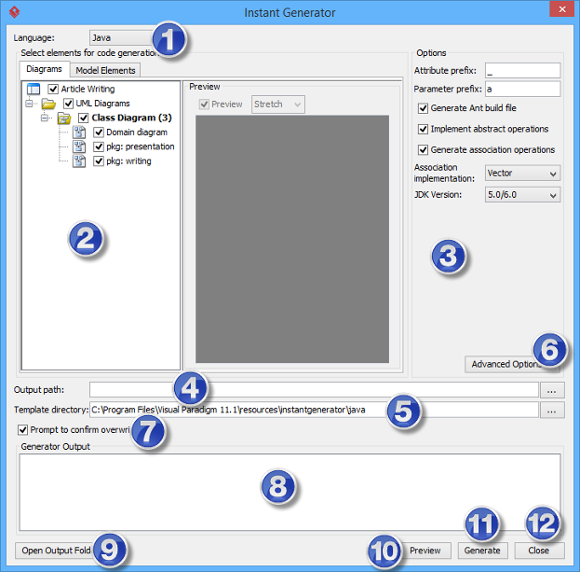
Task: Click the Preview button at bottom
Action: (425, 551)
